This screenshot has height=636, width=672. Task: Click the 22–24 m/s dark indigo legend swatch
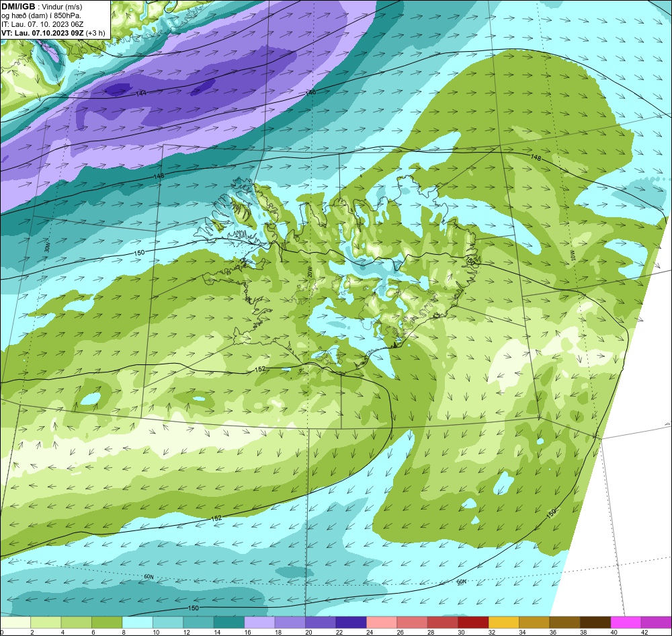coord(351,623)
